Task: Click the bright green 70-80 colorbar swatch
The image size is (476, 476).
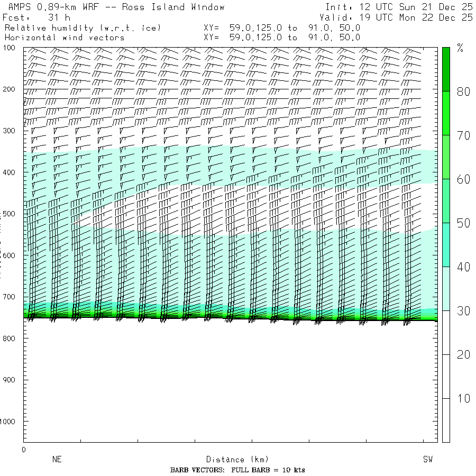Action: [446, 113]
